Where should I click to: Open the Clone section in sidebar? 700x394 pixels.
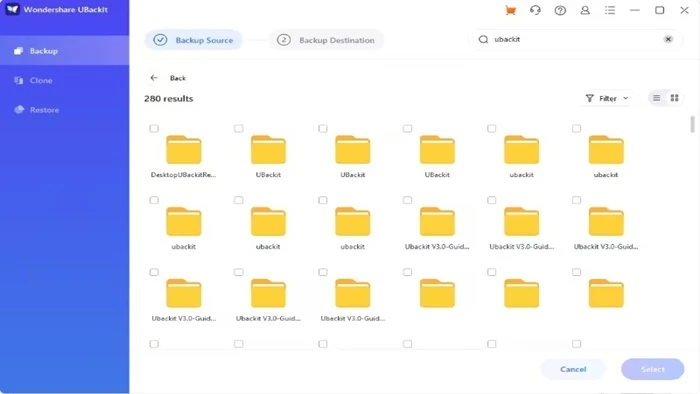coord(65,80)
